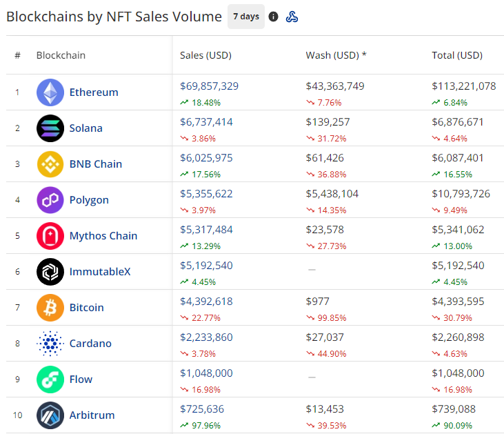Click Mythos Chain wash value $23,578
Viewport: 504px width, 434px height.
[x=325, y=230]
